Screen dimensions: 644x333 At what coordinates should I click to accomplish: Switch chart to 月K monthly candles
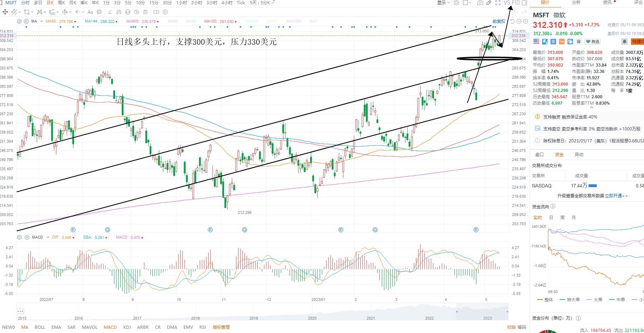[73, 3]
